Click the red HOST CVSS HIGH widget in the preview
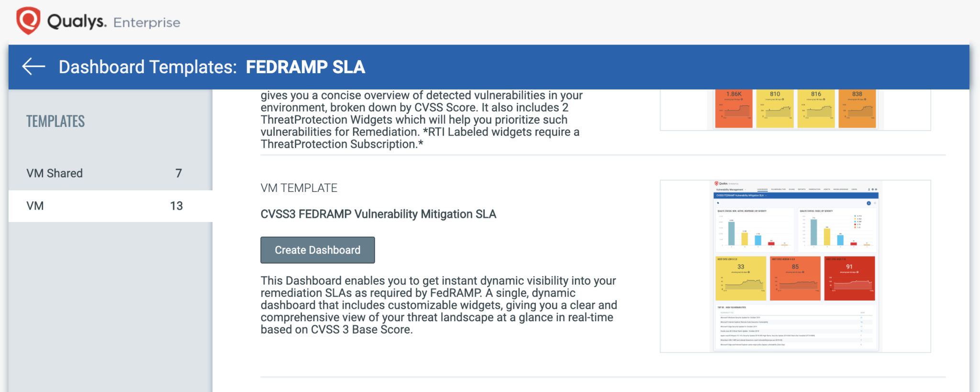 [x=849, y=279]
